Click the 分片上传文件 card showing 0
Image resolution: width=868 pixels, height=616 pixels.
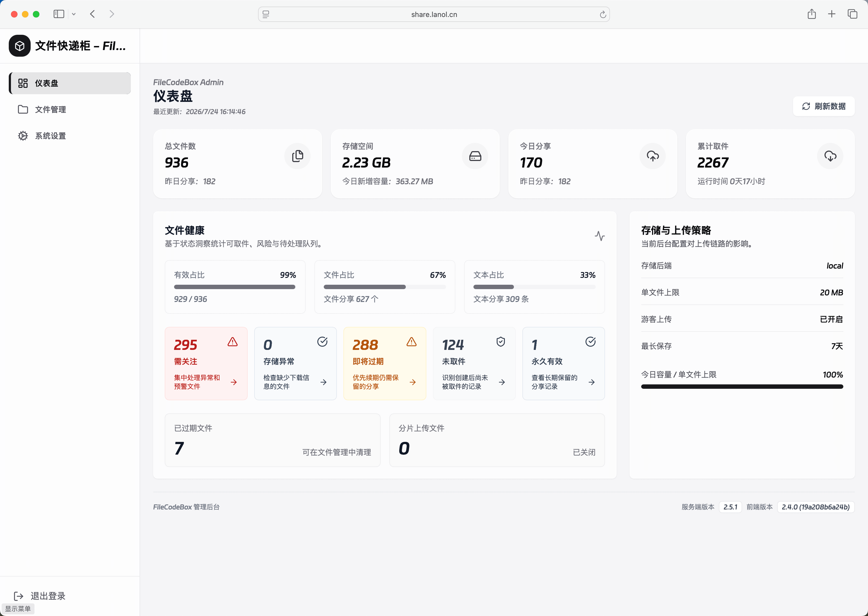click(497, 440)
